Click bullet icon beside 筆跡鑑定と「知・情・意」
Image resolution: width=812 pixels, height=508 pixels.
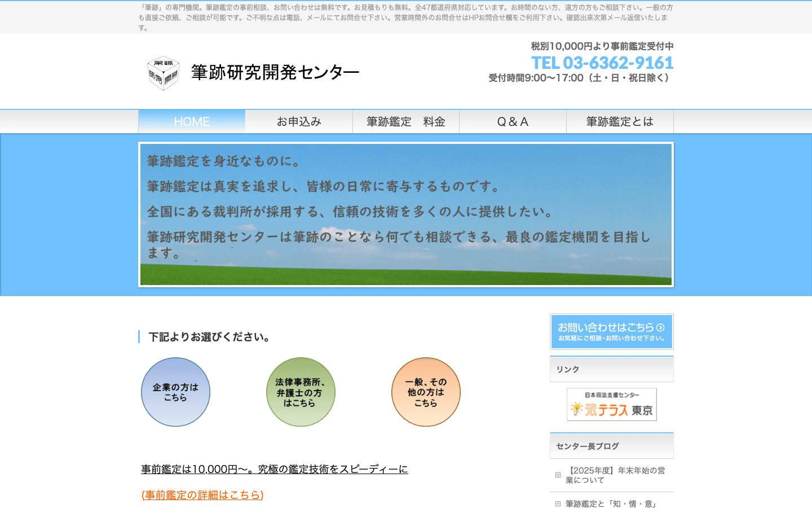tap(558, 503)
